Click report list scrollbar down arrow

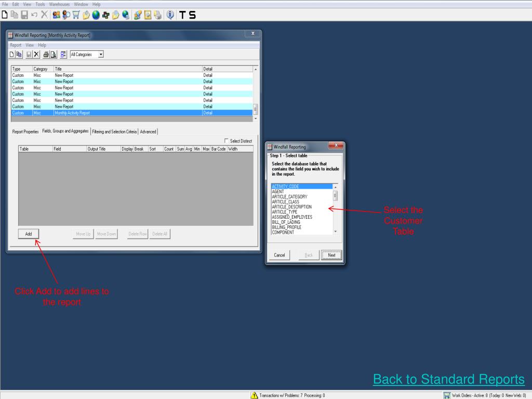click(x=256, y=119)
